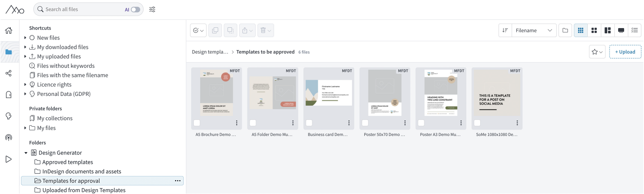Click the Upload button
This screenshot has height=194, width=644.
point(625,52)
